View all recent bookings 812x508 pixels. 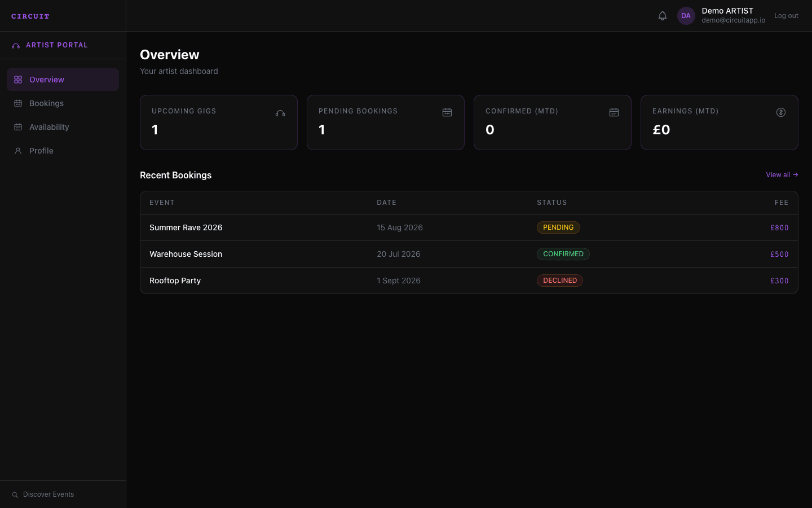[x=782, y=175]
